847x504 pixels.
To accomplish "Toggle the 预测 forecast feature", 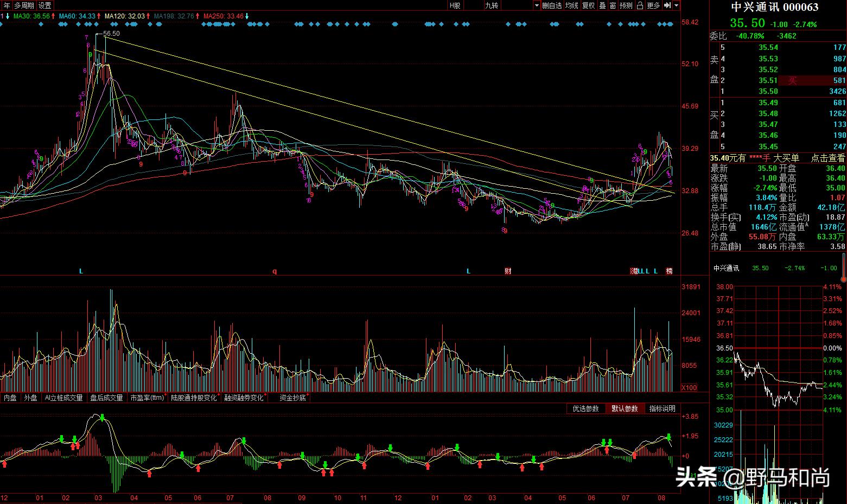I will tap(626, 5).
